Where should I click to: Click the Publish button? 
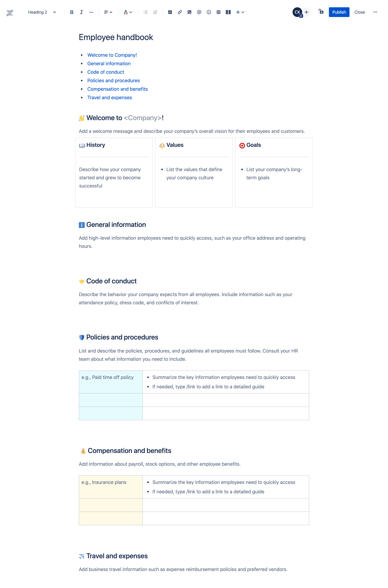339,12
